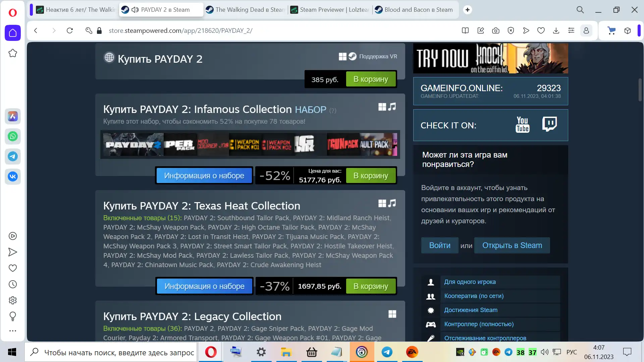The image size is (644, 362).
Task: Open Контроллер (полностью) link
Action: (x=479, y=324)
